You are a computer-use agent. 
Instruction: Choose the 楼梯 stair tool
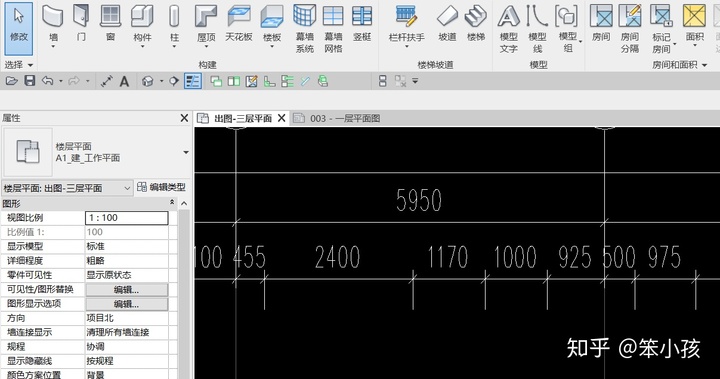coord(476,23)
